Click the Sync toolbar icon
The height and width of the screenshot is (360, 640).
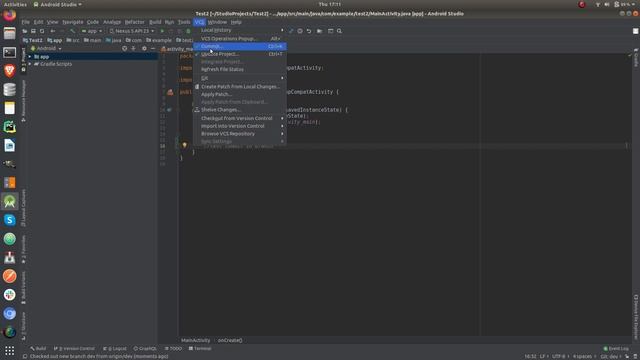42,31
